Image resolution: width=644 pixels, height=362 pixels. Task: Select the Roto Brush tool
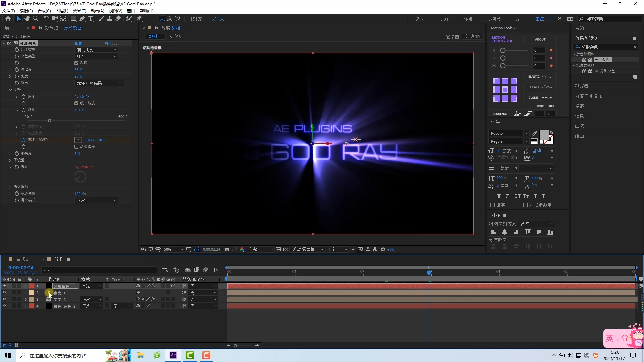pyautogui.click(x=129, y=19)
